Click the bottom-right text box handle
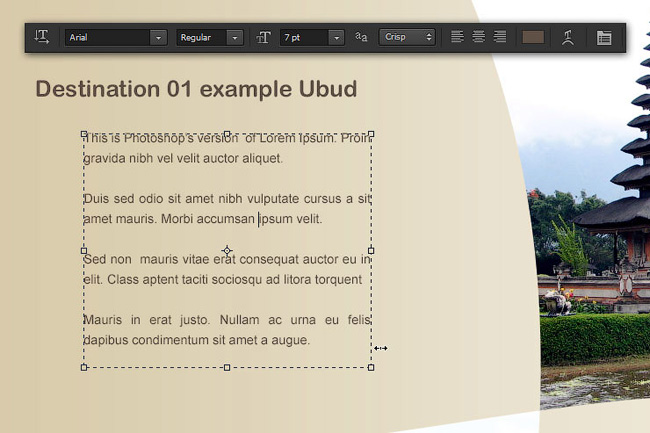 tap(371, 368)
